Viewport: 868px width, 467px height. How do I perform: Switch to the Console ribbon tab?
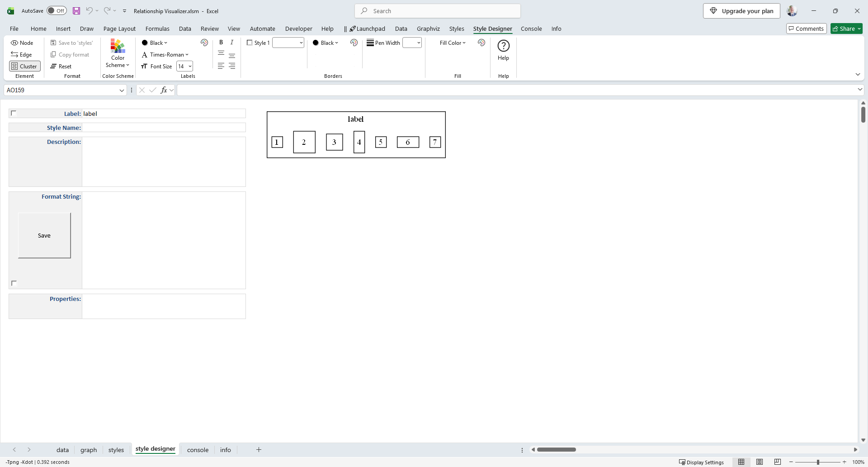click(531, 29)
